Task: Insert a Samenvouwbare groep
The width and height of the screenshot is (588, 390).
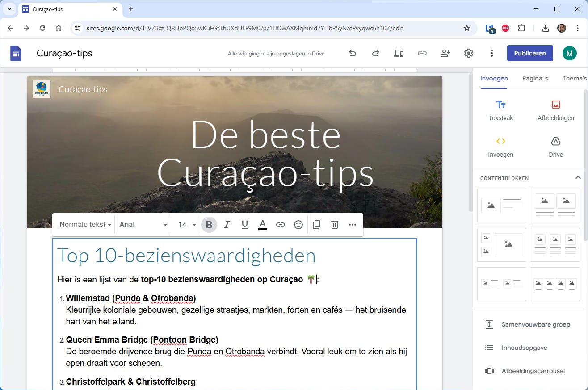Action: [528, 324]
